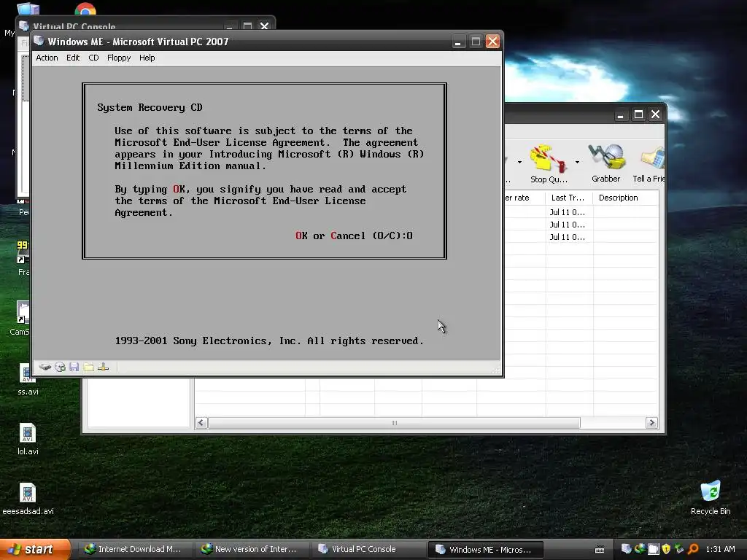Click the shared folders icon in Virtual PC status bar
This screenshot has width=747, height=560.
[x=88, y=367]
